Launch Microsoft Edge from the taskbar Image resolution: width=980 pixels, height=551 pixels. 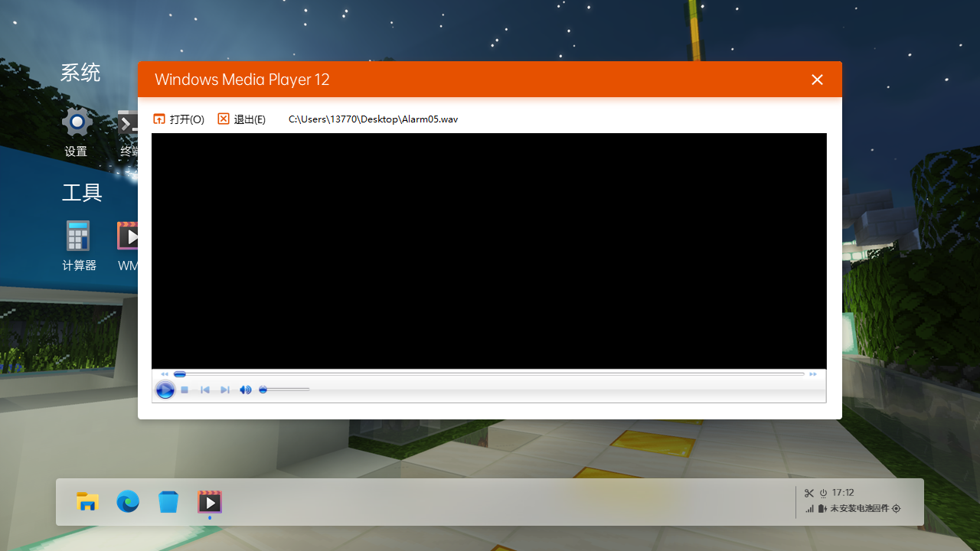(x=128, y=502)
